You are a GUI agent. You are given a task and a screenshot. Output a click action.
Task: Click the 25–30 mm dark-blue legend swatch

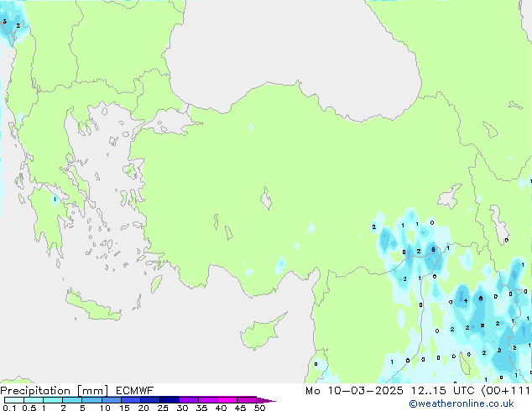pyautogui.click(x=169, y=400)
